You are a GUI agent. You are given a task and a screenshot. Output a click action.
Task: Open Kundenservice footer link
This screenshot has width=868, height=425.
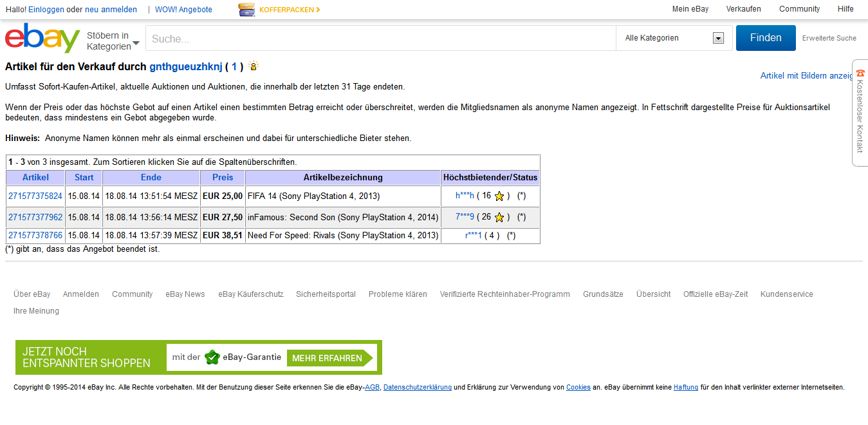coord(787,294)
